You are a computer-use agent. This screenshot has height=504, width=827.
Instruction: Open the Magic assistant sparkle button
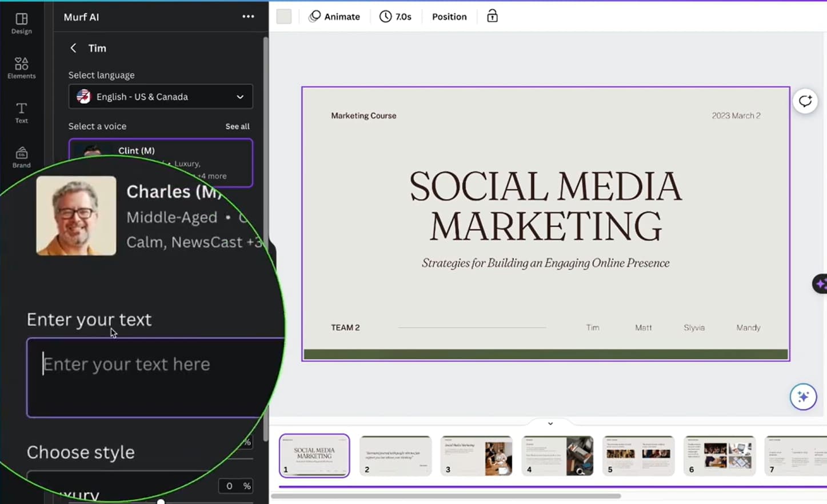(x=803, y=397)
